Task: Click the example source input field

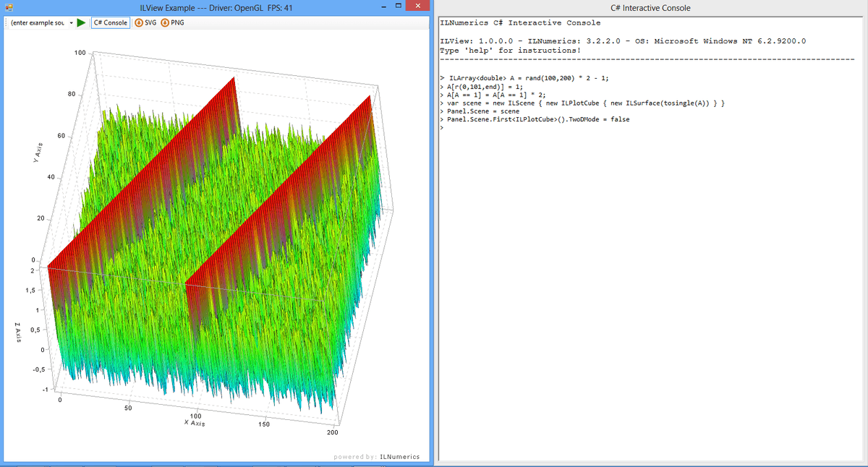Action: coord(39,22)
